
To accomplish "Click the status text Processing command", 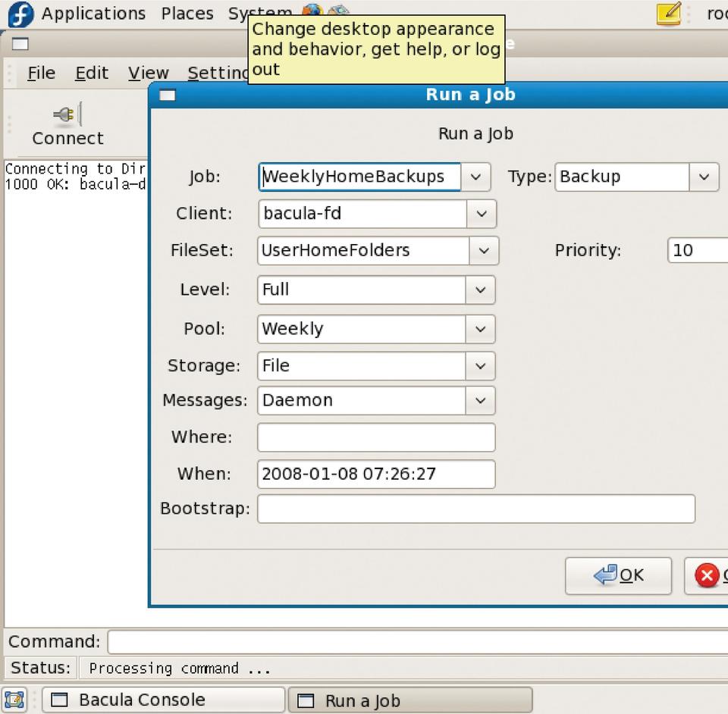I will click(180, 669).
